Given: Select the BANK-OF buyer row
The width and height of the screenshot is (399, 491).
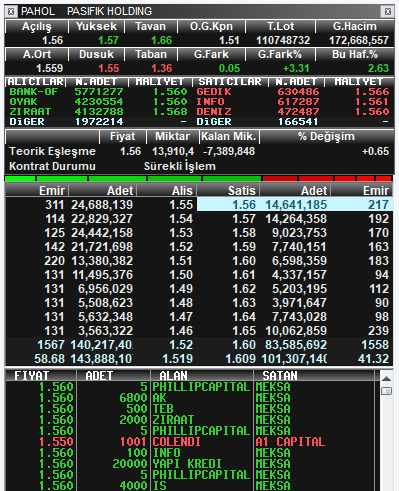Looking at the screenshot, I should 98,92.
